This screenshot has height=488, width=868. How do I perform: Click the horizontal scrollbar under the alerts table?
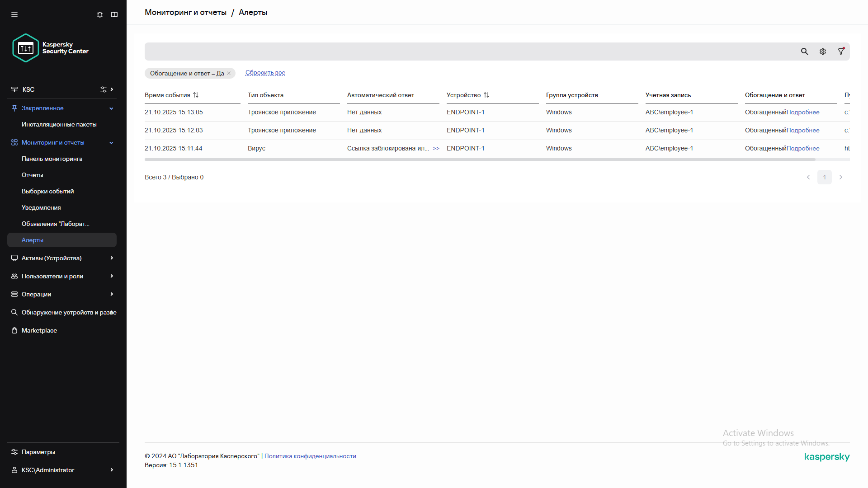[x=479, y=160]
